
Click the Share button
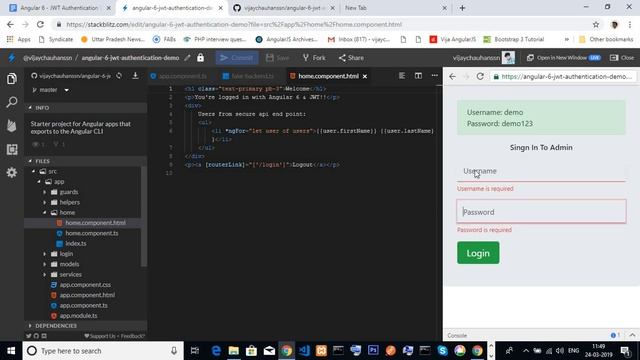coord(351,58)
